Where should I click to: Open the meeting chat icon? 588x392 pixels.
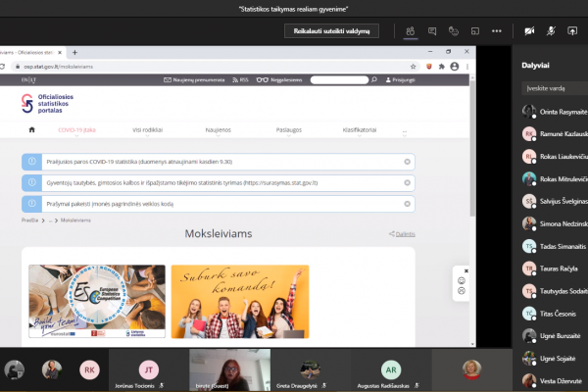(432, 31)
